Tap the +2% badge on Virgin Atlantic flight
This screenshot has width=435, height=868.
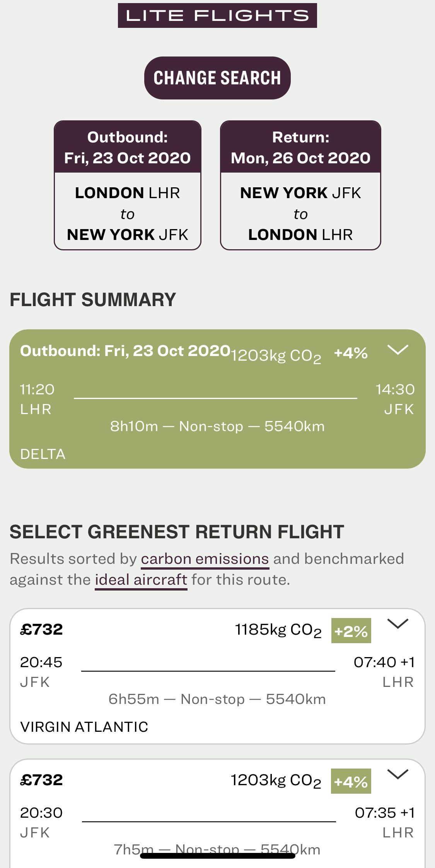coord(351,631)
